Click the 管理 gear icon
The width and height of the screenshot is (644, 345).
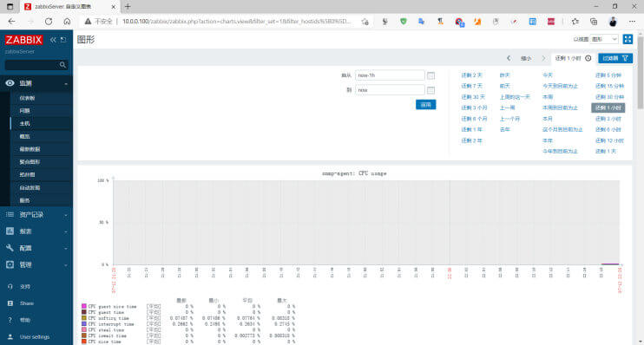[x=10, y=264]
